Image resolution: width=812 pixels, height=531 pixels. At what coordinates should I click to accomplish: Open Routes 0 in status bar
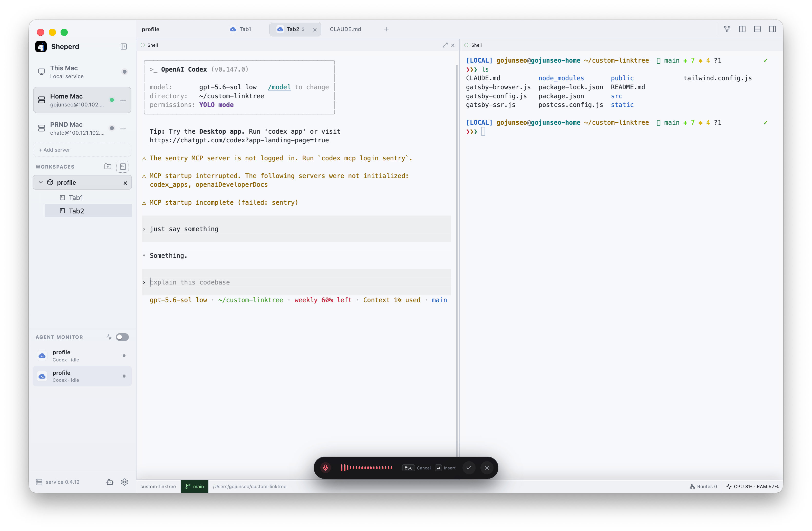click(x=703, y=487)
